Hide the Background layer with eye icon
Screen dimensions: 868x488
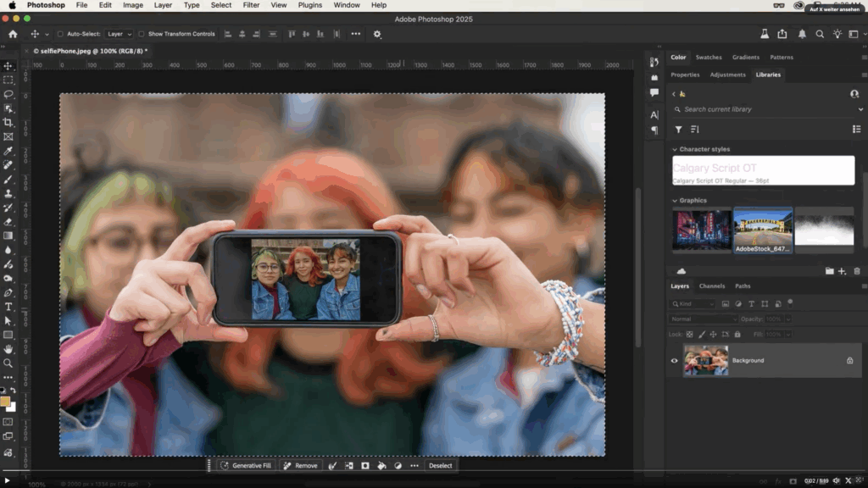(x=675, y=361)
